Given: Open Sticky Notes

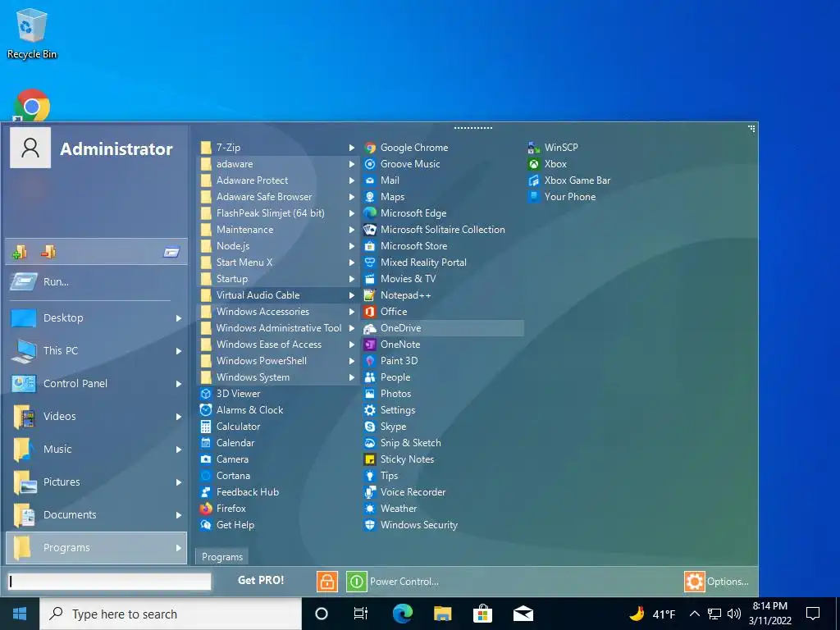Looking at the screenshot, I should tap(399, 459).
